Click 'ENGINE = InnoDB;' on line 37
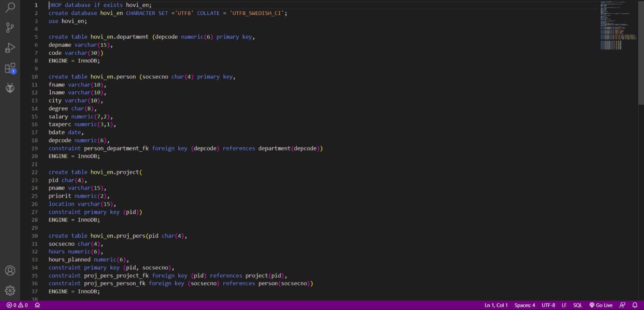Image resolution: width=644 pixels, height=310 pixels. [74, 292]
